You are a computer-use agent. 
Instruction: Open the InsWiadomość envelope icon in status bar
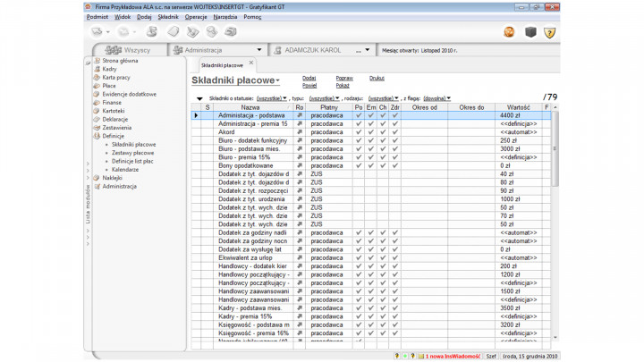(419, 356)
